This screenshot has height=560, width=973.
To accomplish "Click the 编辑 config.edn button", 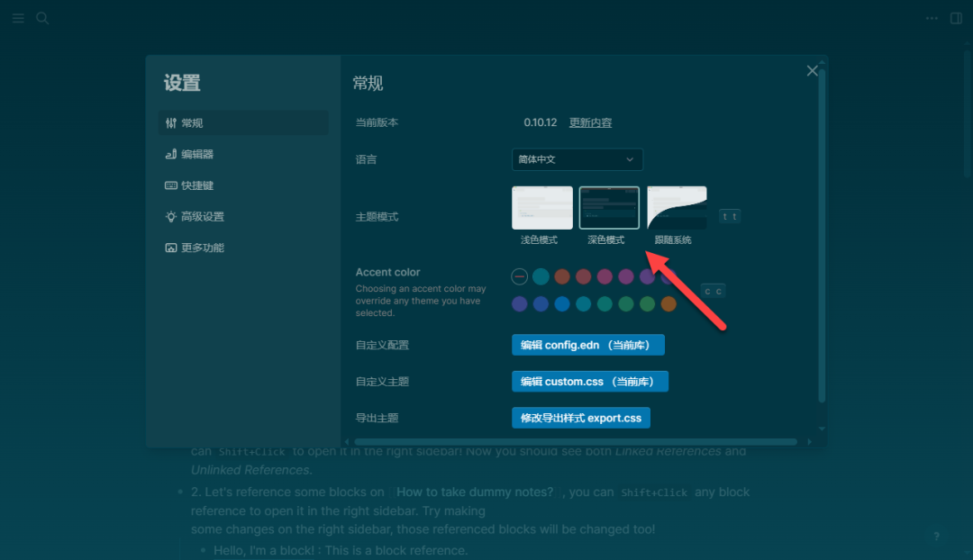I will point(587,345).
